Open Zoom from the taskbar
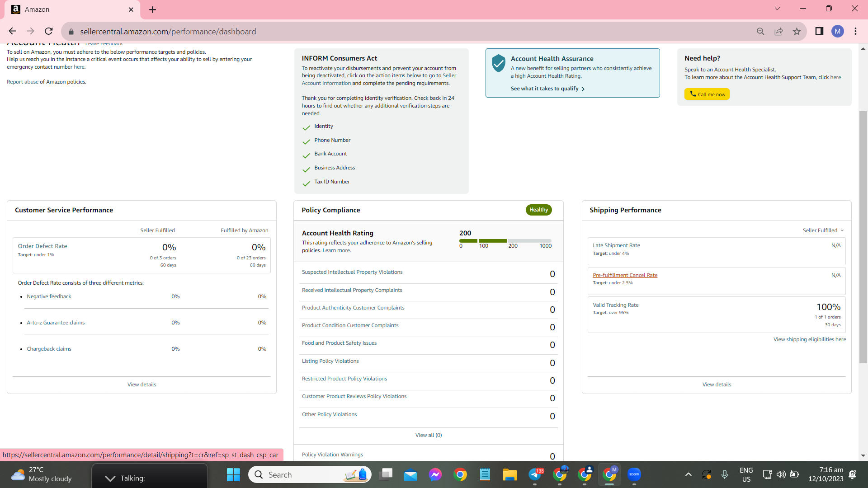 click(634, 474)
